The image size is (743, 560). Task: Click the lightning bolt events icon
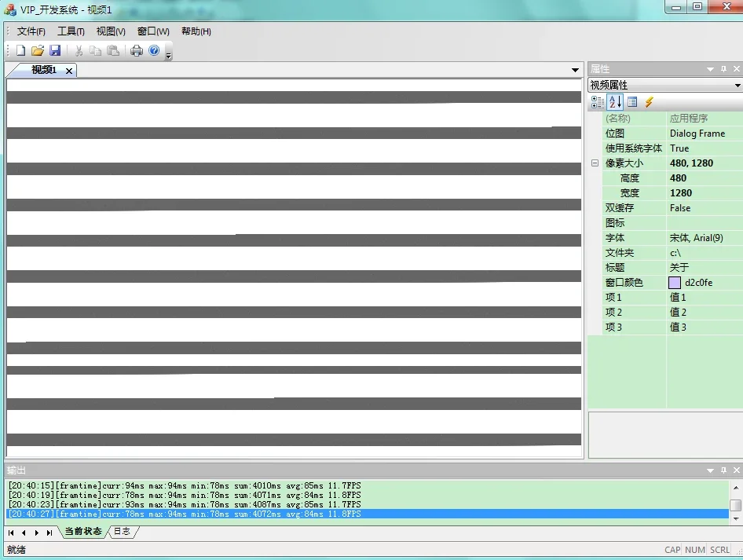pos(649,102)
